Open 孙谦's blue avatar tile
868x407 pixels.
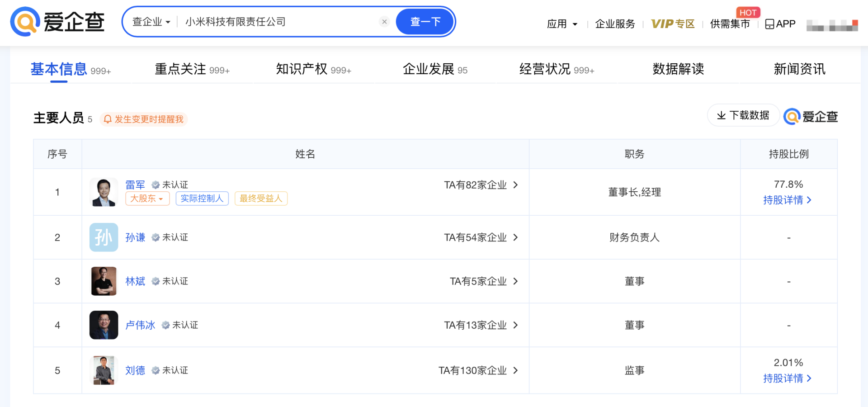104,237
